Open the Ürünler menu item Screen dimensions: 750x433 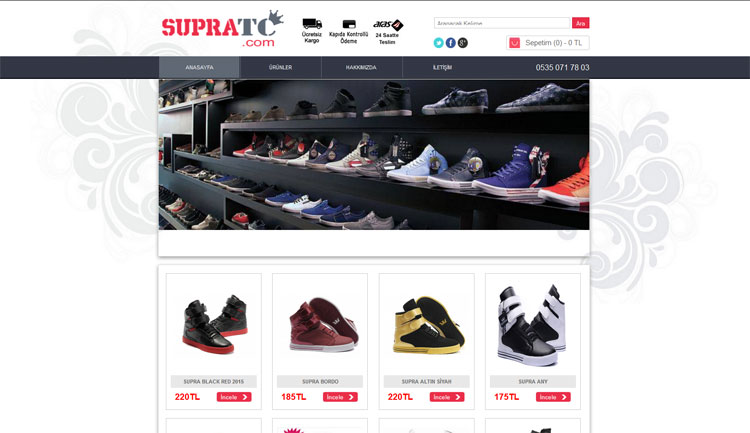click(x=280, y=67)
